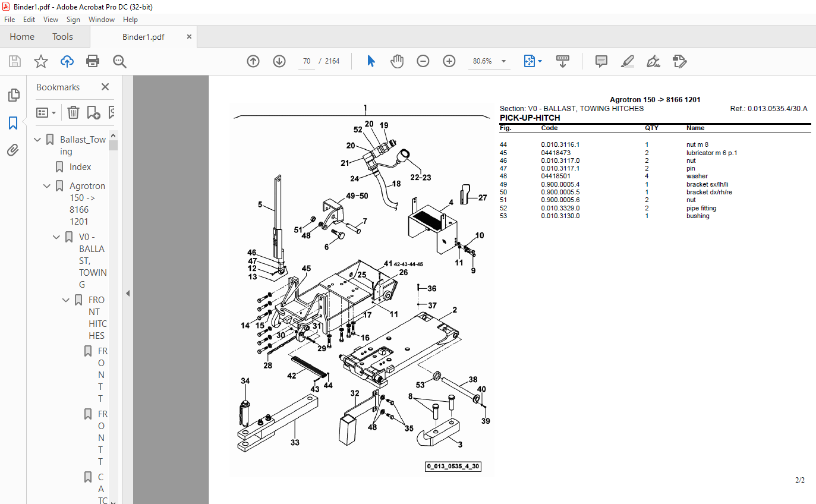Close the Binder1.pdf tab
The image size is (816, 504).
click(x=189, y=37)
